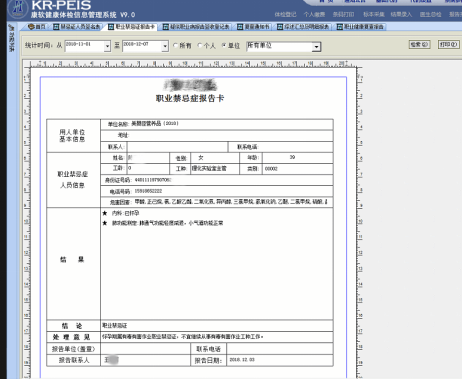The height and width of the screenshot is (379, 463).
Task: Click the 首页 home tab icon
Action: [x=31, y=27]
